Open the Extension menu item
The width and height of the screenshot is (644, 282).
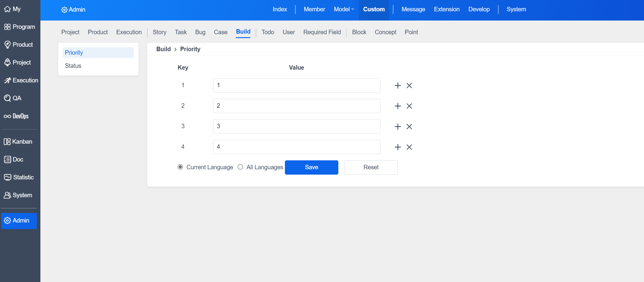(446, 10)
